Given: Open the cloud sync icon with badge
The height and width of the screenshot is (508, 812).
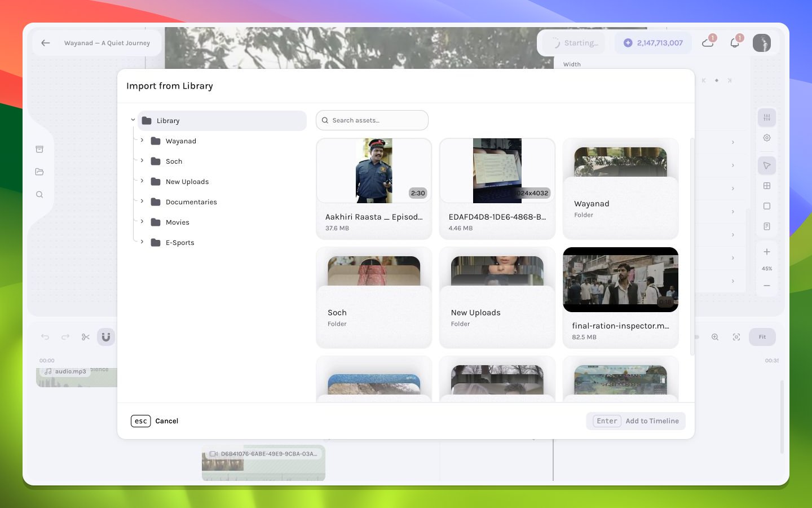Looking at the screenshot, I should click(x=708, y=43).
